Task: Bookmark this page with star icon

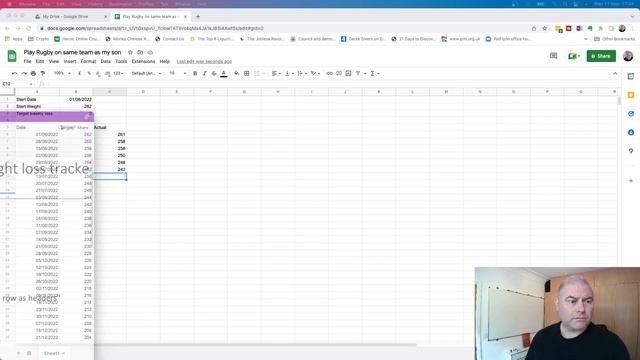Action: tap(544, 29)
